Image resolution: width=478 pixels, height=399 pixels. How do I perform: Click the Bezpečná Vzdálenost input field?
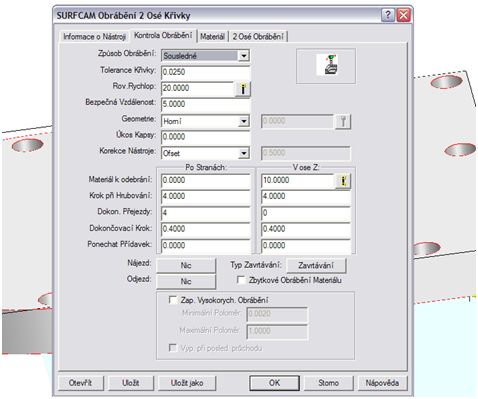coord(205,104)
